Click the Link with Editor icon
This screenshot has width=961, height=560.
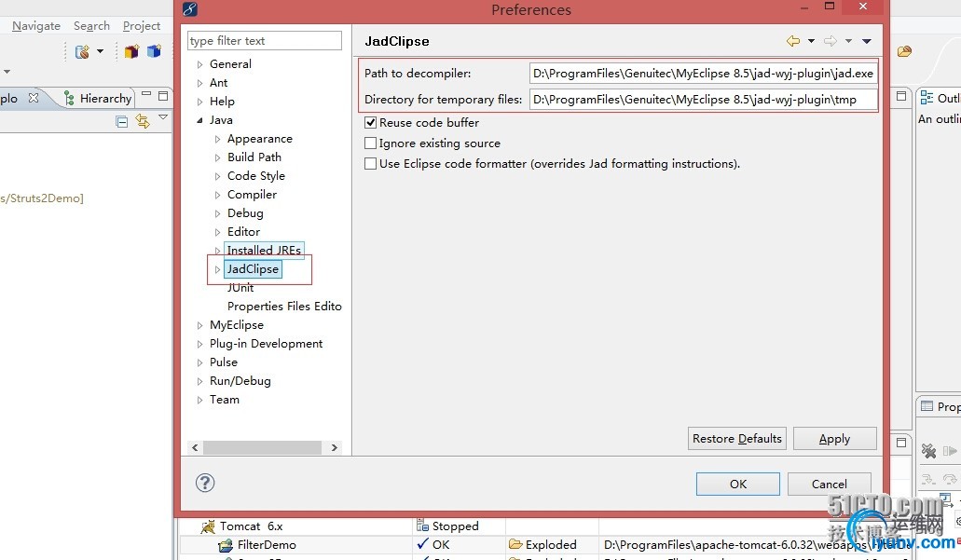143,121
